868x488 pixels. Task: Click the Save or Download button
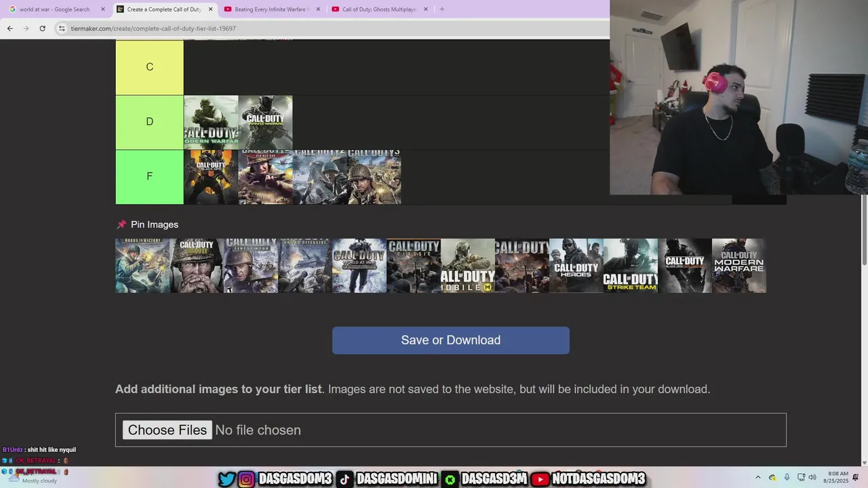(x=451, y=340)
